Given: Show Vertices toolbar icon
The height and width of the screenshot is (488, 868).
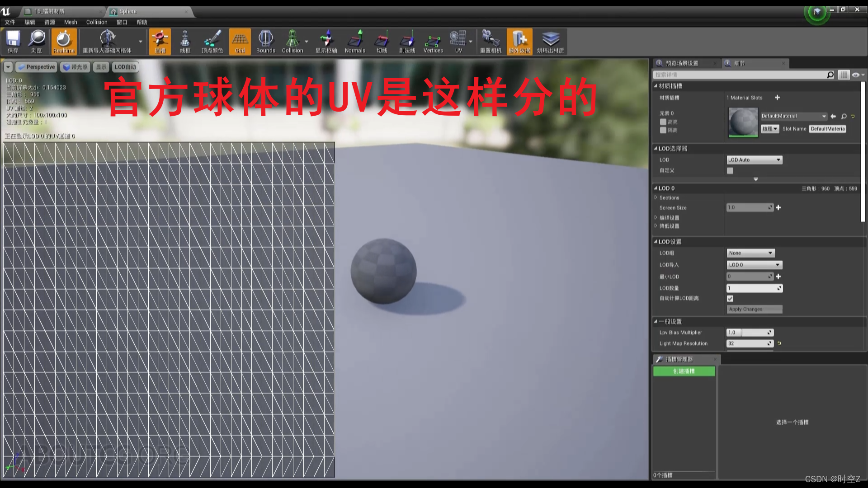Looking at the screenshot, I should [433, 42].
